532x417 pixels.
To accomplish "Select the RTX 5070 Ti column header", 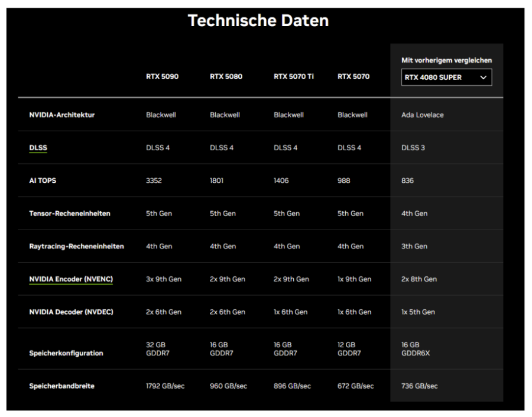I will (x=293, y=76).
